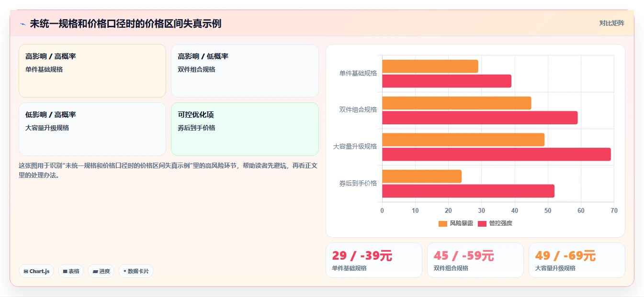Click the orange bar for 双件组合规格

click(x=457, y=103)
